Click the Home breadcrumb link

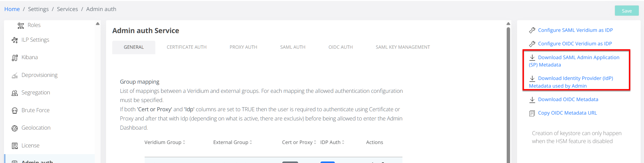[x=12, y=9]
